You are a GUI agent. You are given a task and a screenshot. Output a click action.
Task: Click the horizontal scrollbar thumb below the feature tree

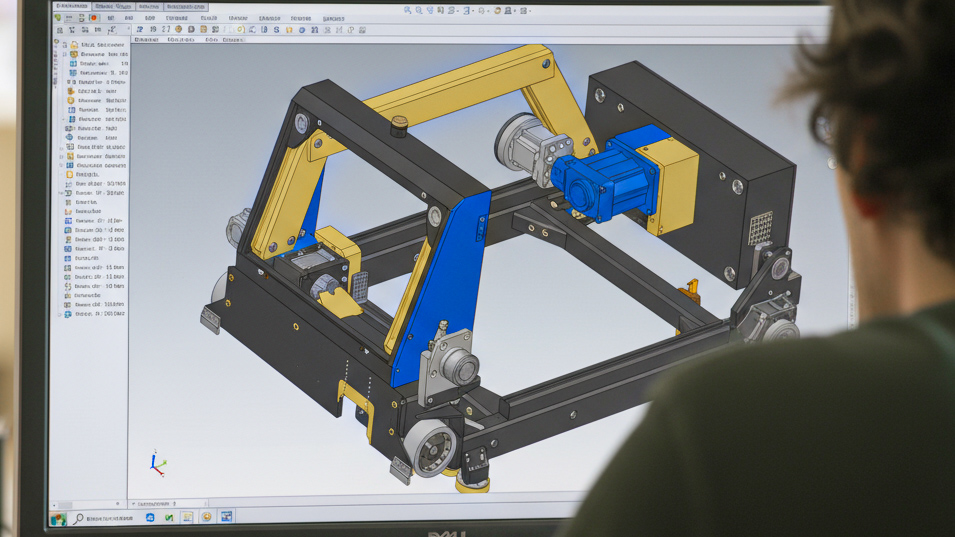[x=65, y=505]
